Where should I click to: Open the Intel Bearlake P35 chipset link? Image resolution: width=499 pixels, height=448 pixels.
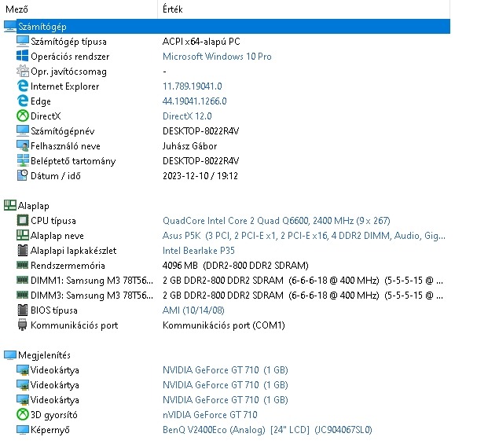(199, 251)
